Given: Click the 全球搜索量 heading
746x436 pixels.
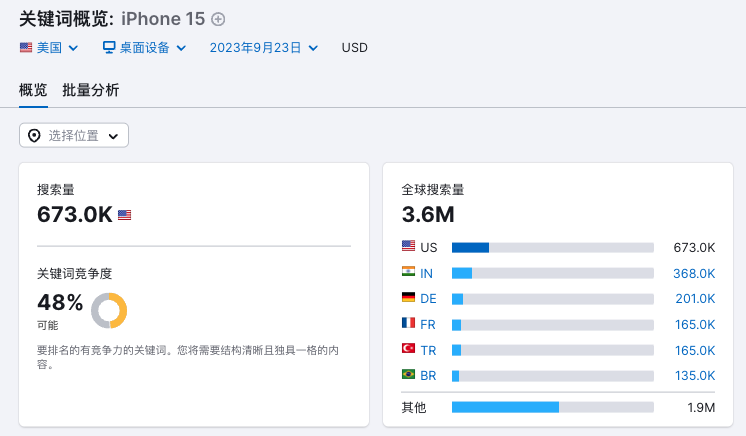Looking at the screenshot, I should tap(432, 189).
